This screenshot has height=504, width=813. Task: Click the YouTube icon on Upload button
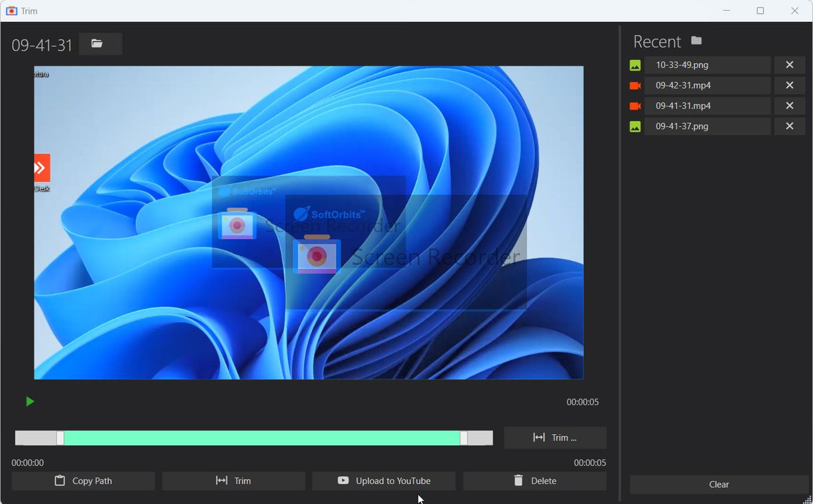343,480
